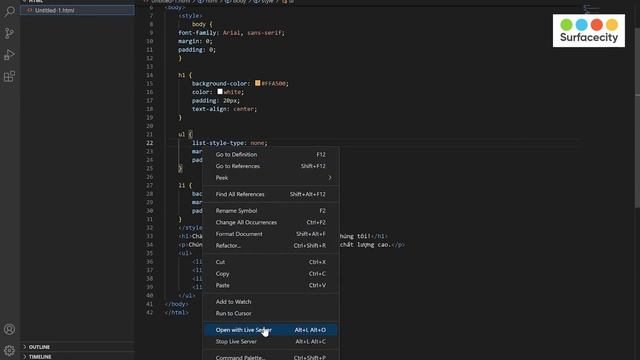The width and height of the screenshot is (640, 360).
Task: Select Find All References
Action: [271, 194]
